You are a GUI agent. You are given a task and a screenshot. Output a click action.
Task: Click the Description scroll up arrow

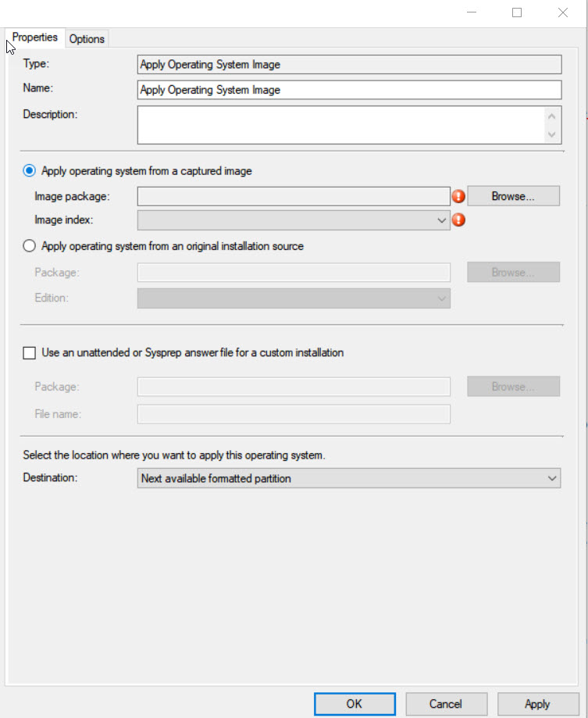click(x=552, y=116)
